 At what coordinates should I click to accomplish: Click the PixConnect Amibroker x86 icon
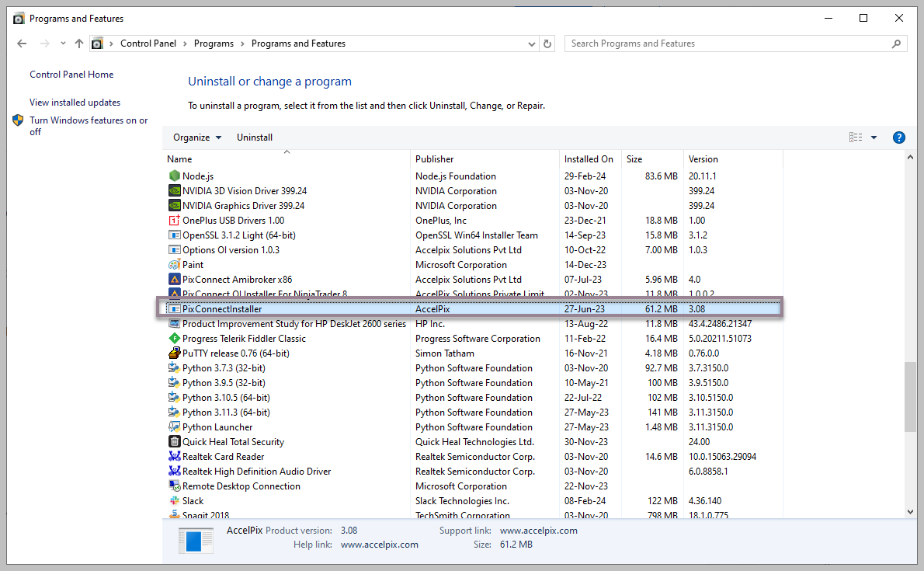(175, 279)
